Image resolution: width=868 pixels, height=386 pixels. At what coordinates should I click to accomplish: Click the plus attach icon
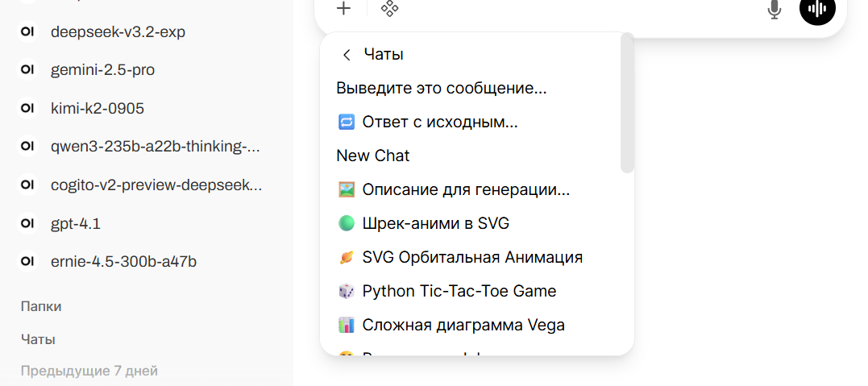click(x=344, y=8)
